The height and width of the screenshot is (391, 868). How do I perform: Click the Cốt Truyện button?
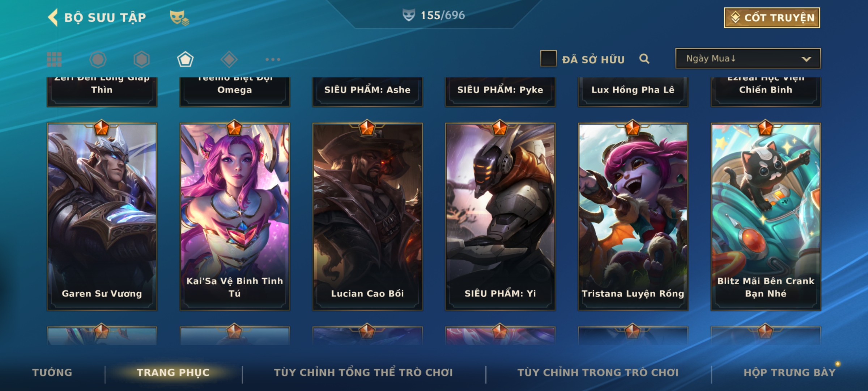point(772,18)
